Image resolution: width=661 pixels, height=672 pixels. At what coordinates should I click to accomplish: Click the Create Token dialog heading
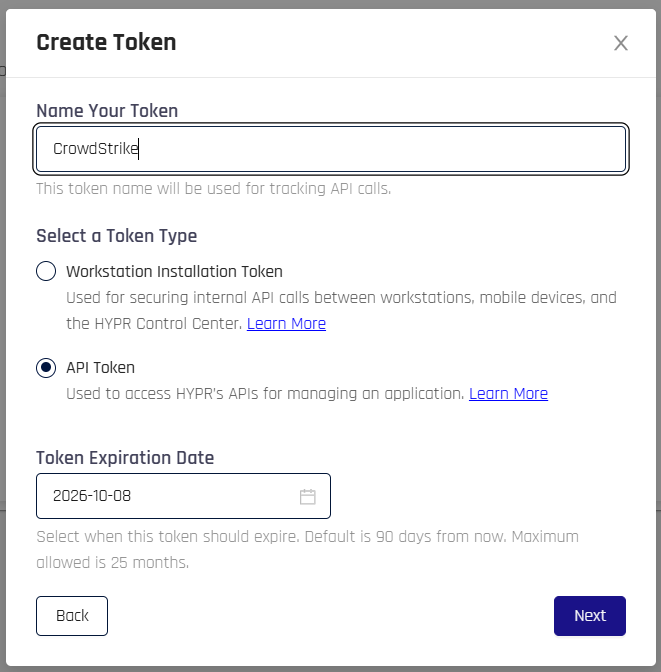pyautogui.click(x=106, y=42)
